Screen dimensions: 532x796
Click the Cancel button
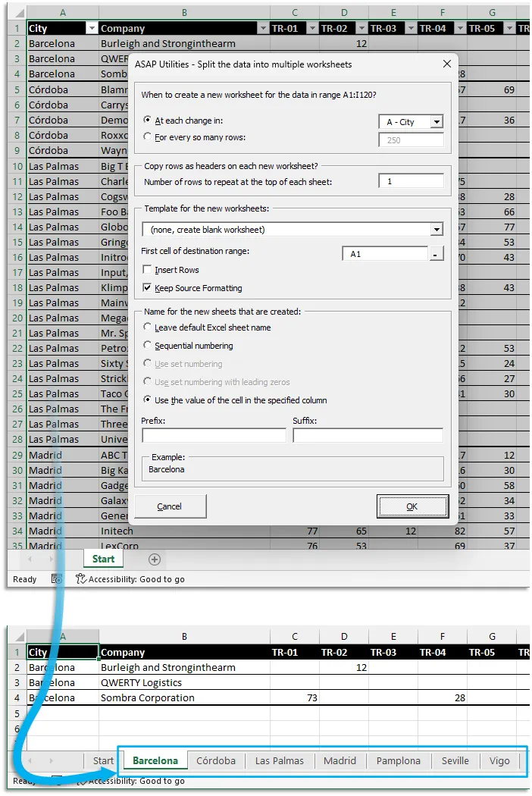[x=170, y=506]
